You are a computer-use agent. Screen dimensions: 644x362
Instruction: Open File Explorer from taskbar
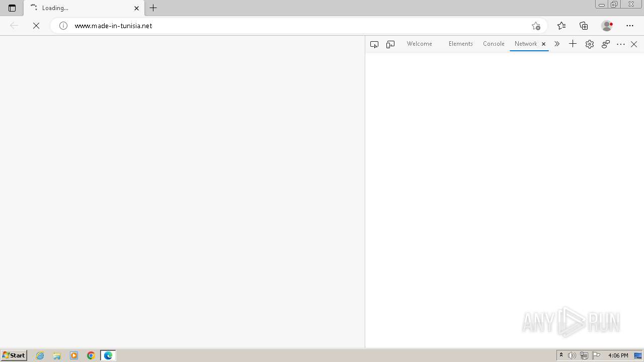[57, 355]
